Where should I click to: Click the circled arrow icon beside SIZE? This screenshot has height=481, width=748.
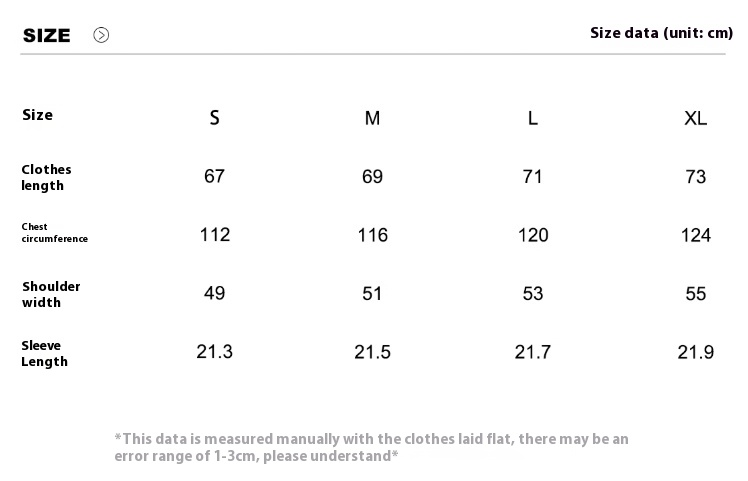(x=101, y=35)
